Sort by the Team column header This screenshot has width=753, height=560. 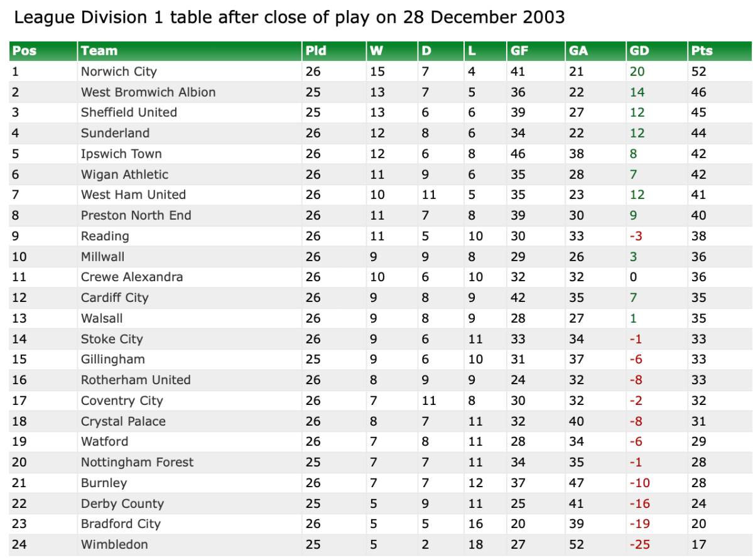[99, 51]
